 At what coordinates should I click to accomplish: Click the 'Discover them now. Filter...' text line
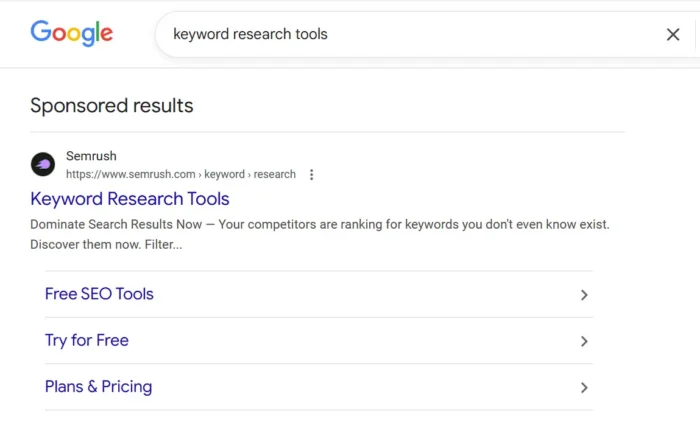pyautogui.click(x=106, y=244)
